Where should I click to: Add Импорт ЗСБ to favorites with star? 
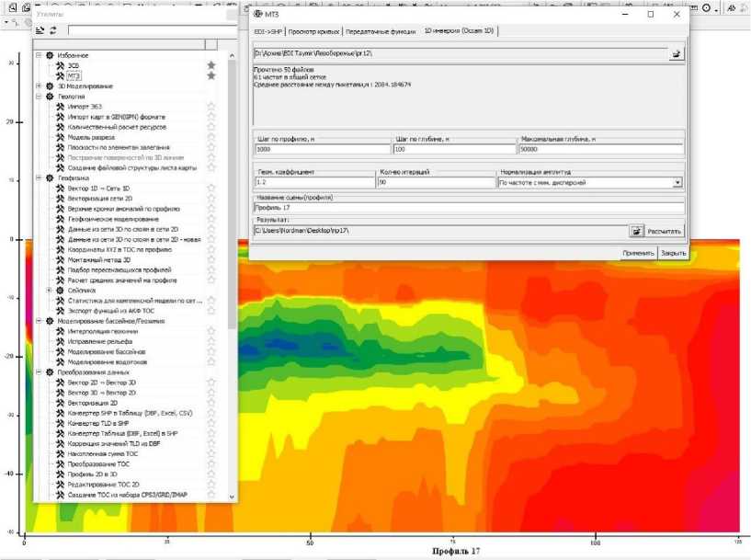(x=211, y=107)
